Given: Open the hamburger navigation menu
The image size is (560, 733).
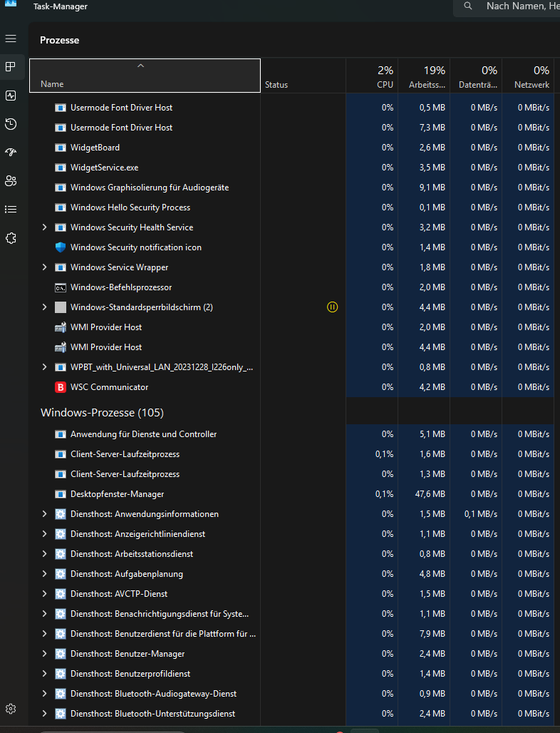Looking at the screenshot, I should pyautogui.click(x=11, y=39).
